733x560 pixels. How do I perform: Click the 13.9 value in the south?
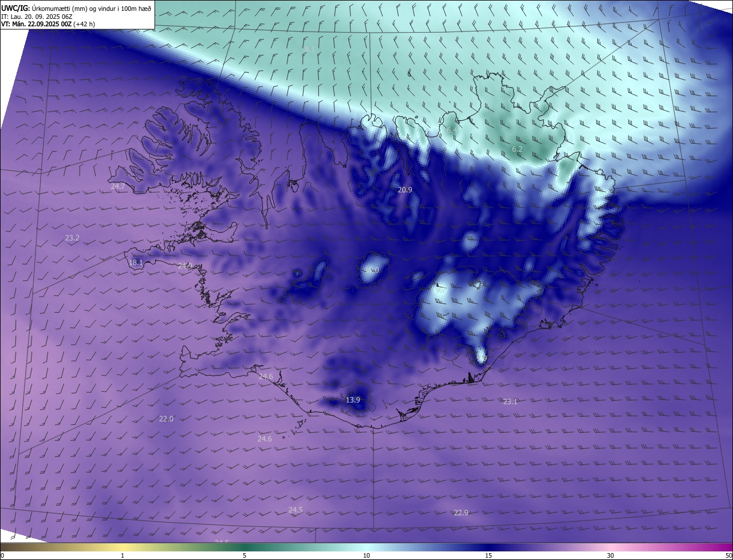tap(353, 400)
